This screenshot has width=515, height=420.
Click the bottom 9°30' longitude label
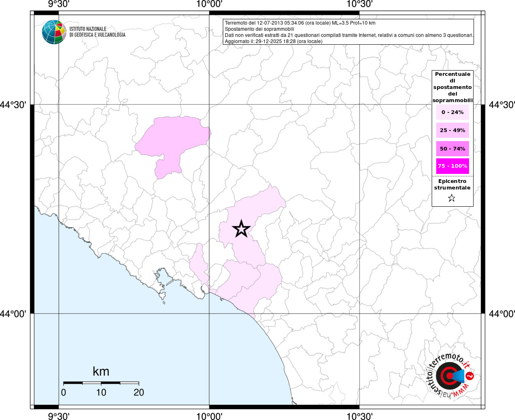click(59, 416)
